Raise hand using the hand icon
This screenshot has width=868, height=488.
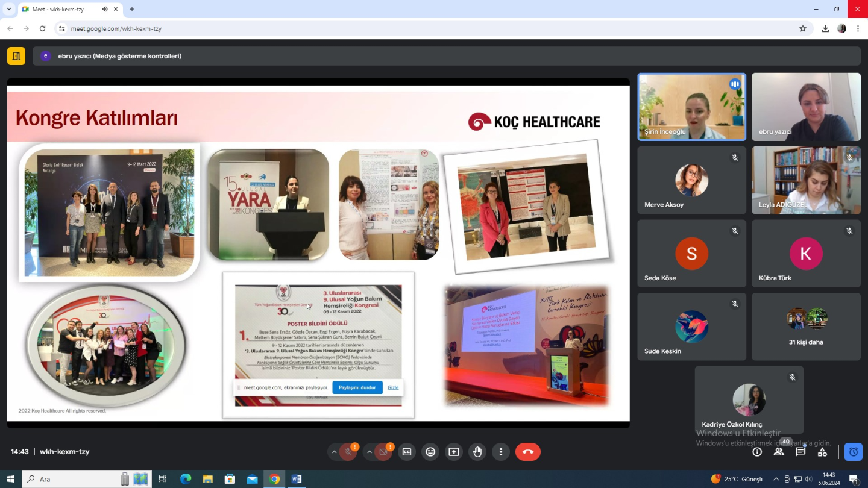tap(477, 452)
